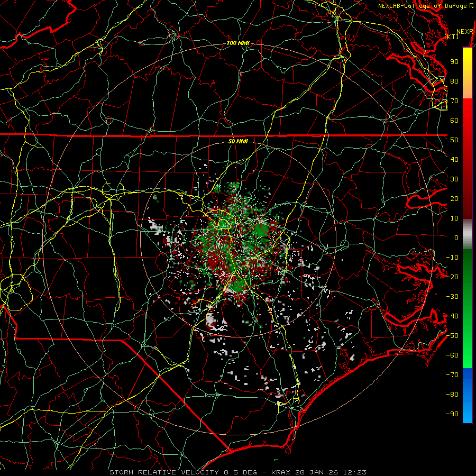
Task: Click the -40 value on the velocity scale
Action: (452, 316)
